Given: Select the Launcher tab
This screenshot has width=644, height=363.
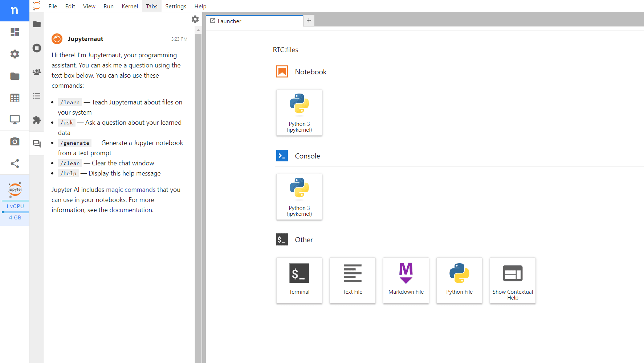Looking at the screenshot, I should [x=254, y=21].
